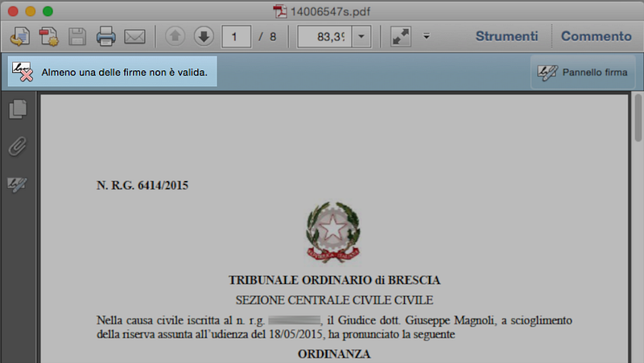This screenshot has height=363, width=644.
Task: Minimize the window with yellow button
Action: [31, 11]
